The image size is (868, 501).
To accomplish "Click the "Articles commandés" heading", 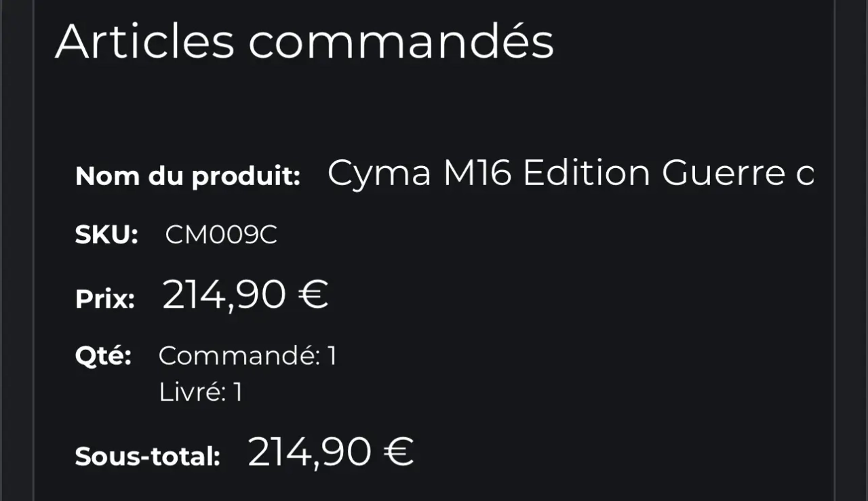I will click(304, 42).
